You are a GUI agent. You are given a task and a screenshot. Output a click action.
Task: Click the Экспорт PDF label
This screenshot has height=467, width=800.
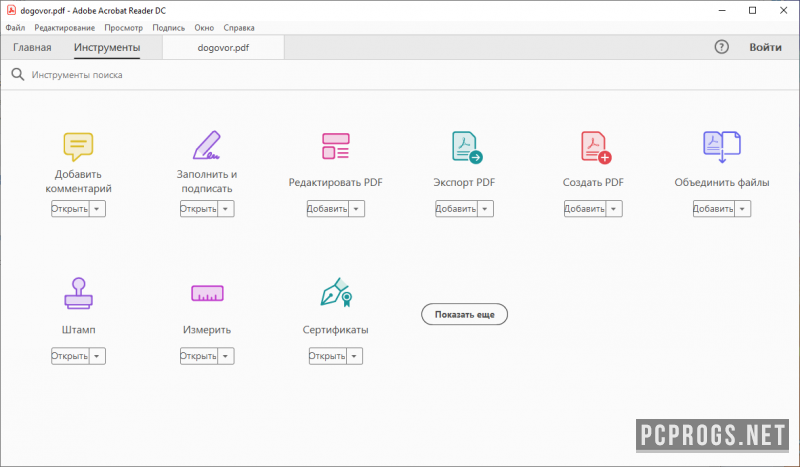464,182
